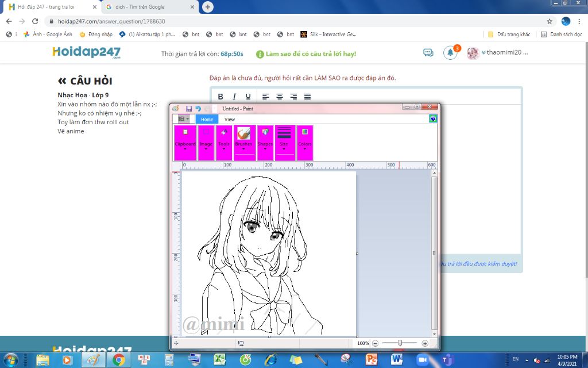
Task: Bookmark this page with the star icon
Action: pos(550,21)
